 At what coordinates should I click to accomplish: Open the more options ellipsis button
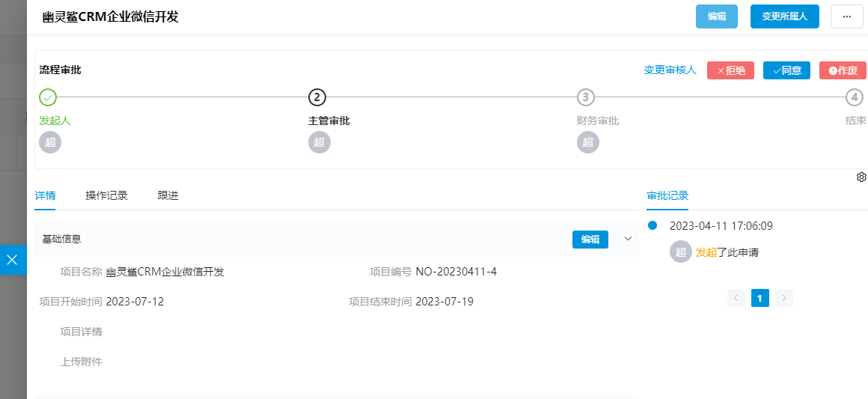tap(846, 16)
